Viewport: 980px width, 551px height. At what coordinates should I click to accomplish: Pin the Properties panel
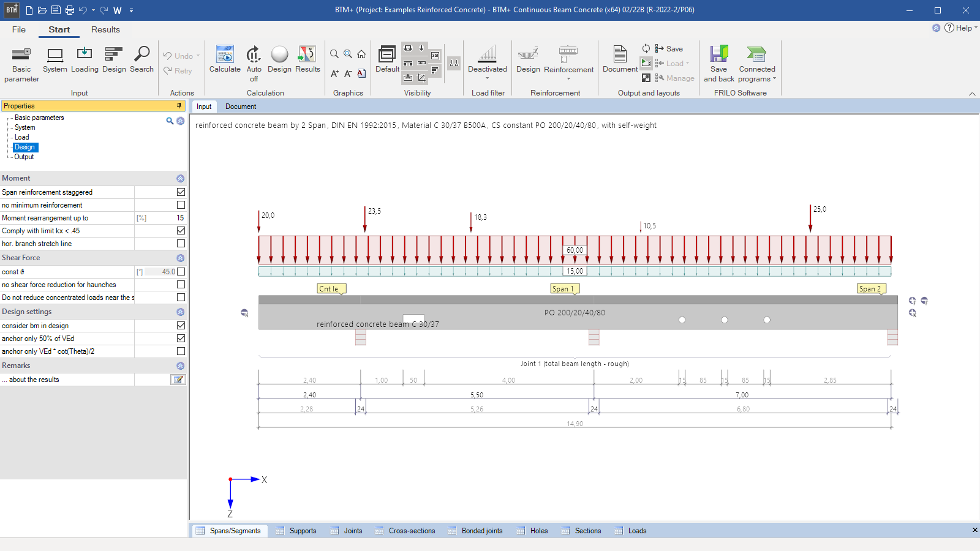pyautogui.click(x=179, y=106)
